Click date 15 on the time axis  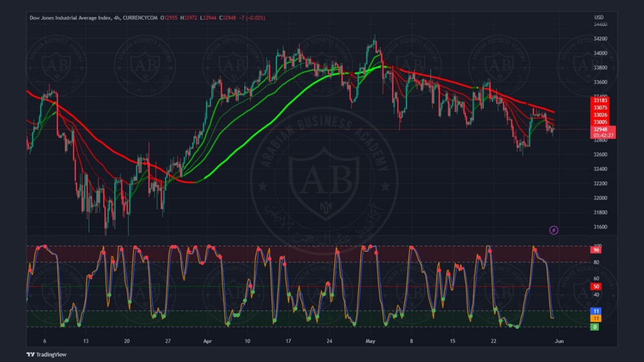[x=453, y=341]
